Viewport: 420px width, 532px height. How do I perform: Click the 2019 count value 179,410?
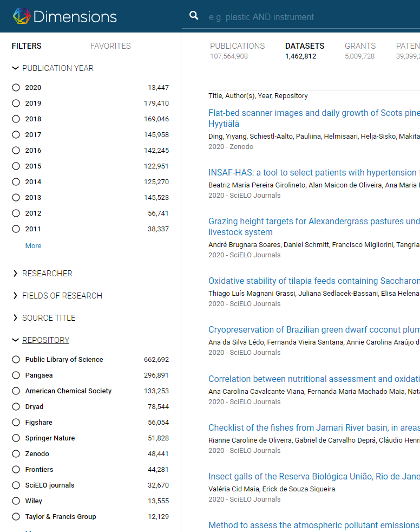pyautogui.click(x=156, y=103)
